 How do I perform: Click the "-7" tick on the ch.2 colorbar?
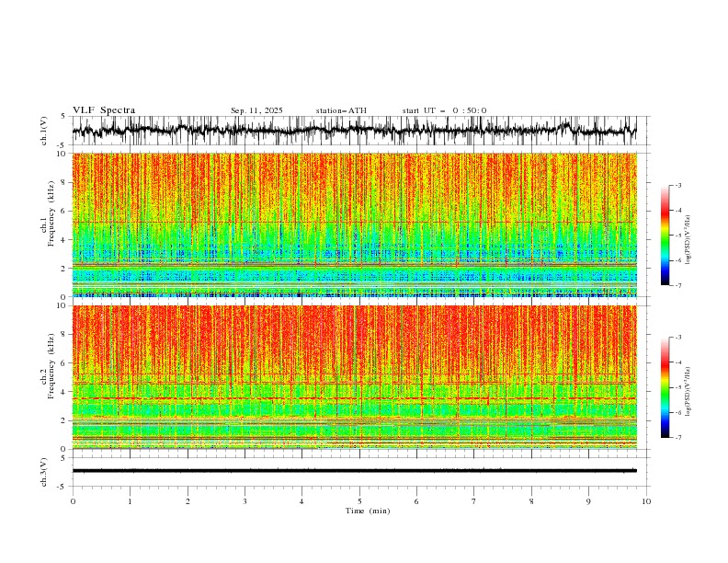[677, 437]
